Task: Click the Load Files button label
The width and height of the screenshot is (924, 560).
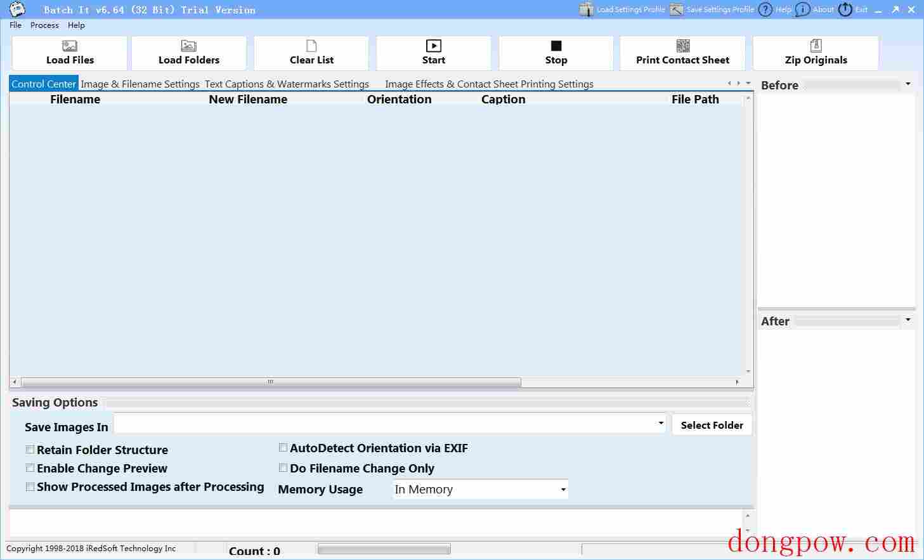Action: tap(70, 60)
